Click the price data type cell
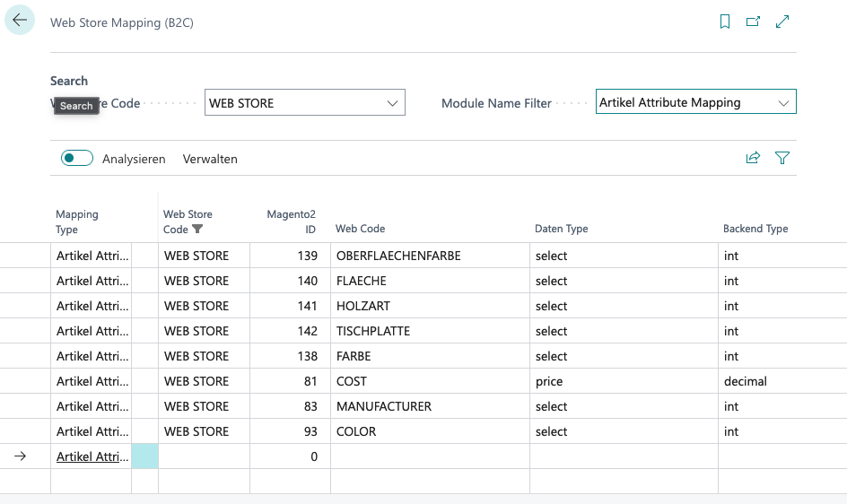 coord(624,381)
